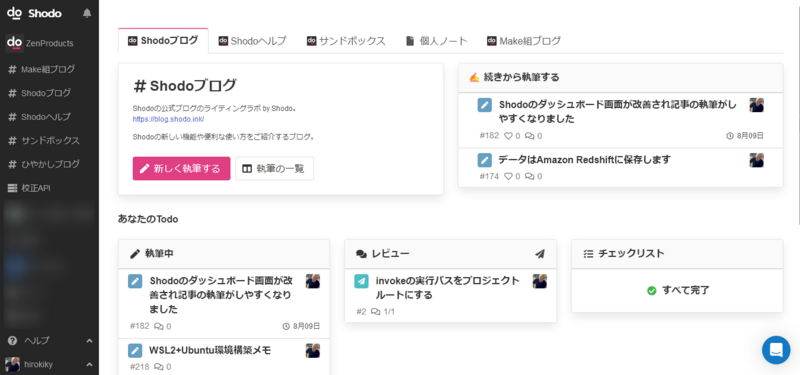This screenshot has width=800, height=375.
Task: Open 校正API in the sidebar
Action: [x=29, y=188]
